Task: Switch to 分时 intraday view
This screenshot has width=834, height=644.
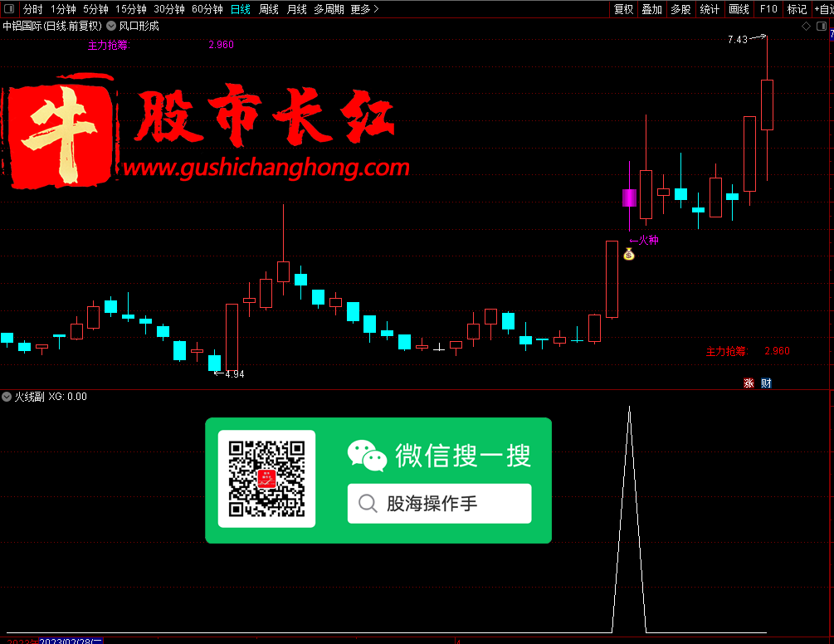Action: 32,9
